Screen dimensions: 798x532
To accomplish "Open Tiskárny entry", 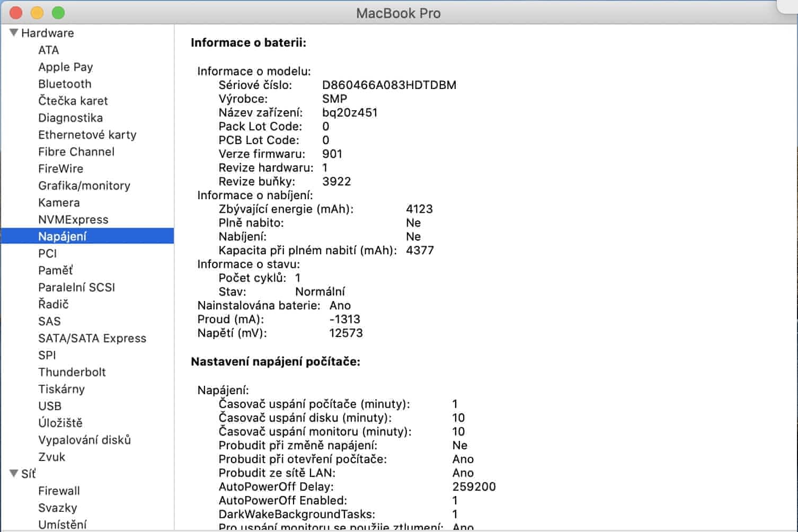I will click(x=61, y=389).
